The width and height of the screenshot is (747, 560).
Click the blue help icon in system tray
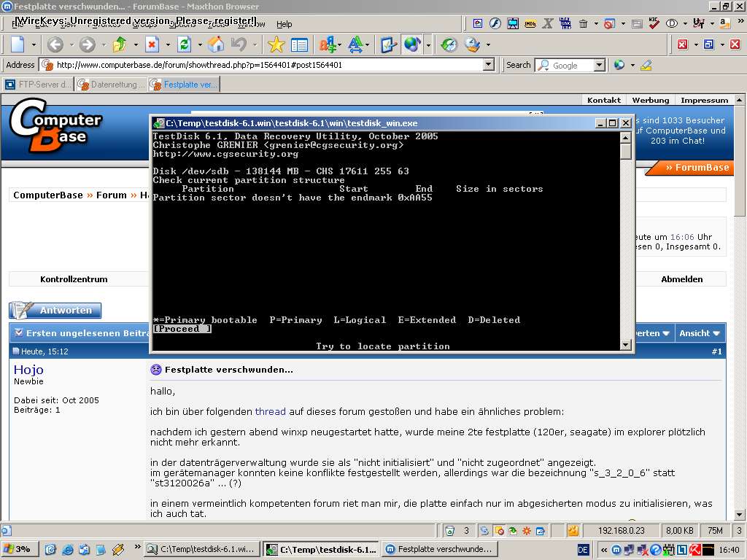point(656,550)
